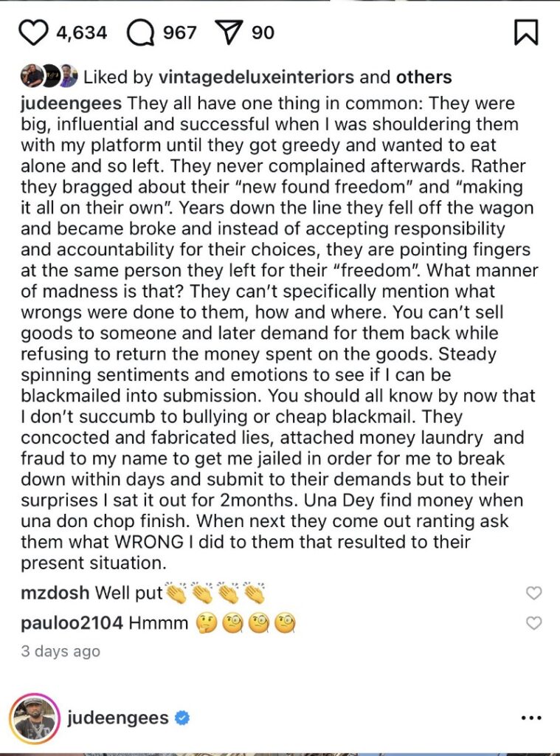Click the 90 shares count
Screen dimensions: 560x756
pyautogui.click(x=263, y=32)
